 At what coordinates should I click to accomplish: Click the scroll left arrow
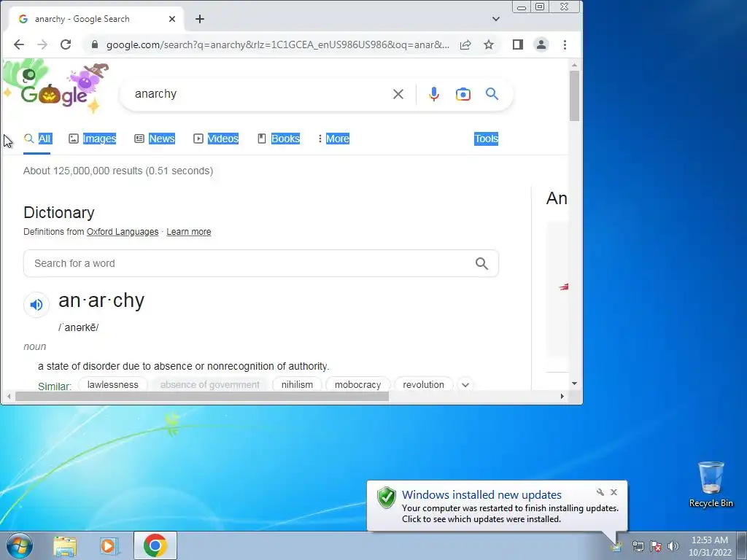(x=9, y=396)
